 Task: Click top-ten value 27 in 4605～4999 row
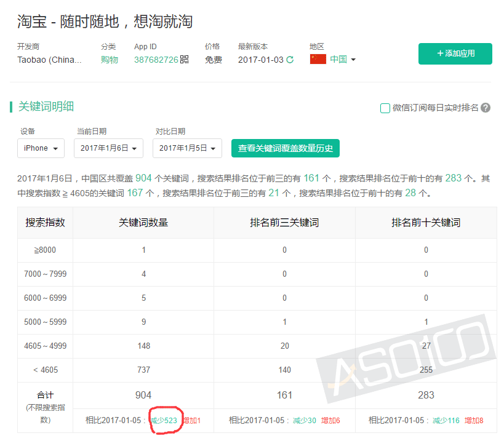[x=426, y=346]
